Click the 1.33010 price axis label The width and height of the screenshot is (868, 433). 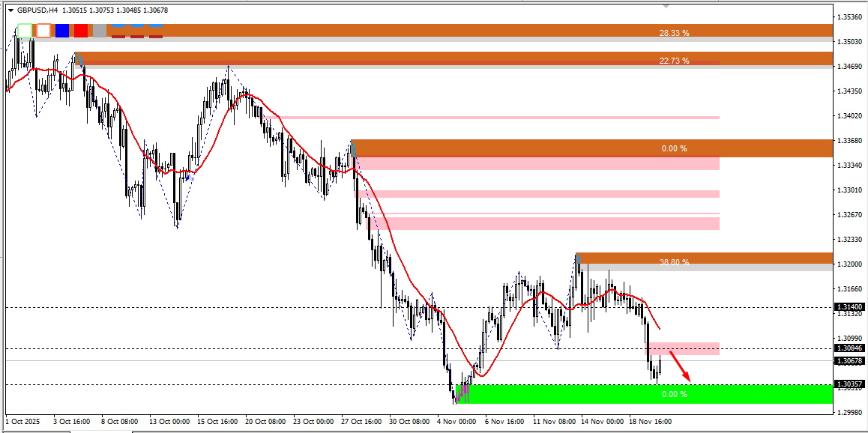(x=850, y=190)
